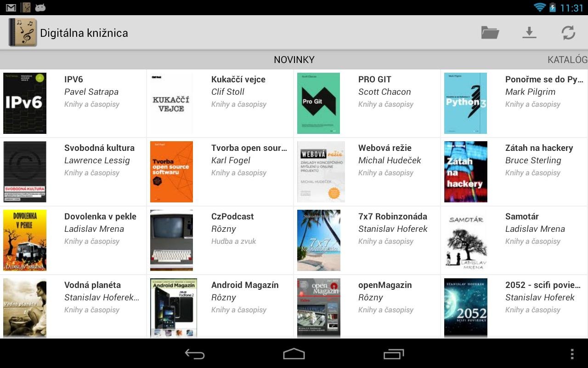The width and height of the screenshot is (588, 368).
Task: Tap author Karl Fogel
Action: tap(231, 160)
